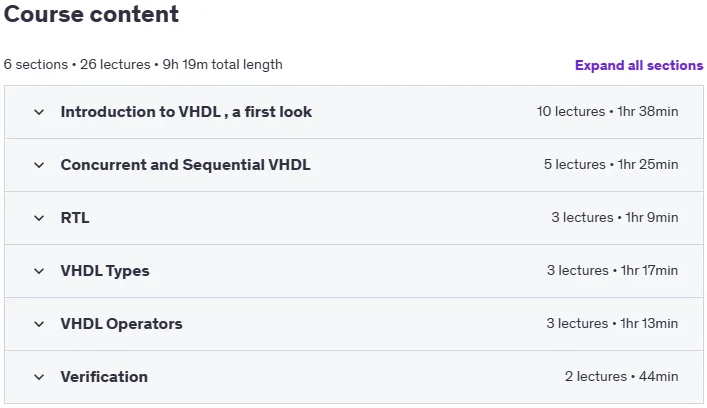This screenshot has height=408, width=707.
Task: Click '2 lectures • 44min' label
Action: pyautogui.click(x=621, y=376)
